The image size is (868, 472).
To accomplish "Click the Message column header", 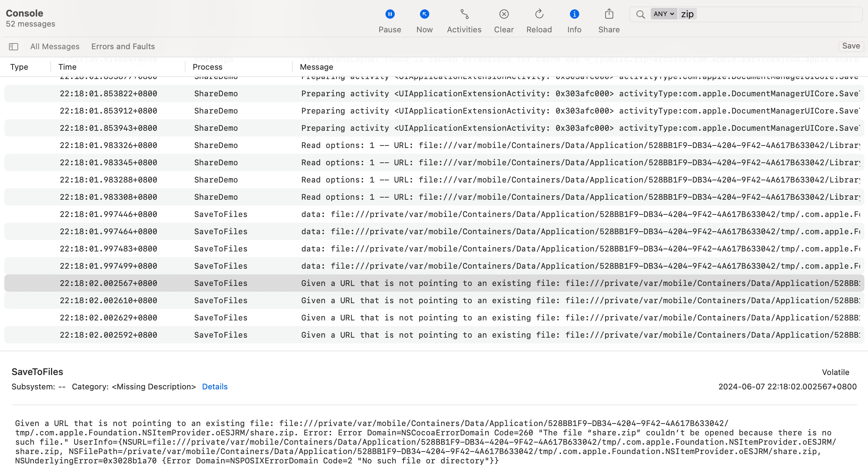I will [316, 67].
